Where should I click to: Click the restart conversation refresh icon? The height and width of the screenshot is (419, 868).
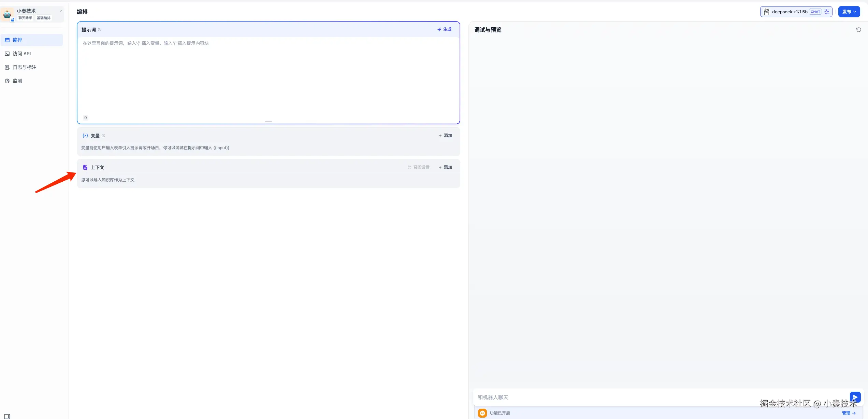(x=858, y=30)
